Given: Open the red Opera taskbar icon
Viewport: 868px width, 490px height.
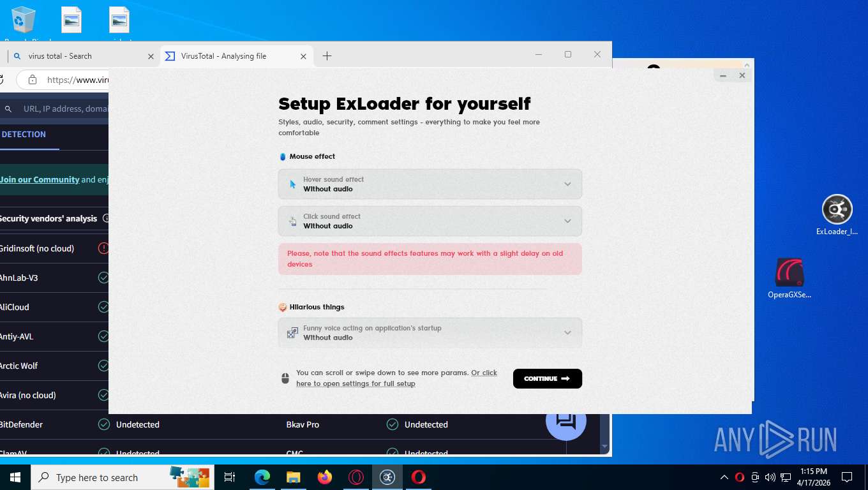Looking at the screenshot, I should click(x=419, y=477).
